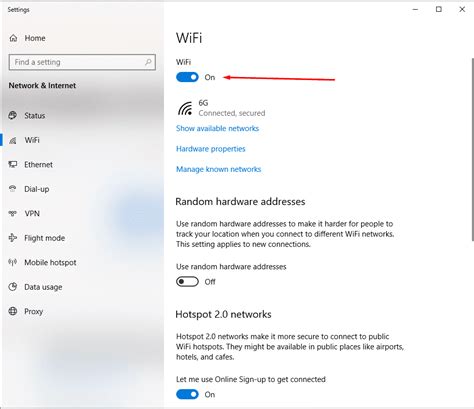Viewport: 474px width, 409px height.
Task: Click the search magnifier icon
Action: 148,62
